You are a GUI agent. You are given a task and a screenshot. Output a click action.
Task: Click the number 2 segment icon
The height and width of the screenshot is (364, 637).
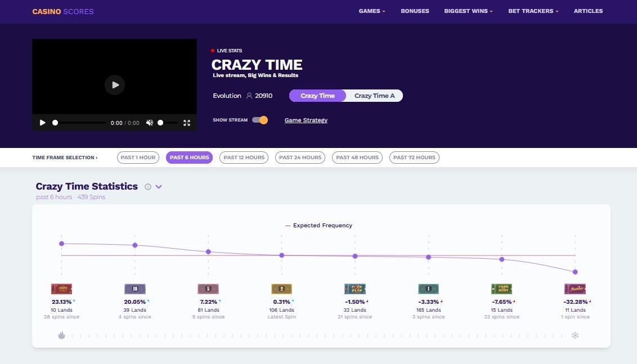pos(281,289)
